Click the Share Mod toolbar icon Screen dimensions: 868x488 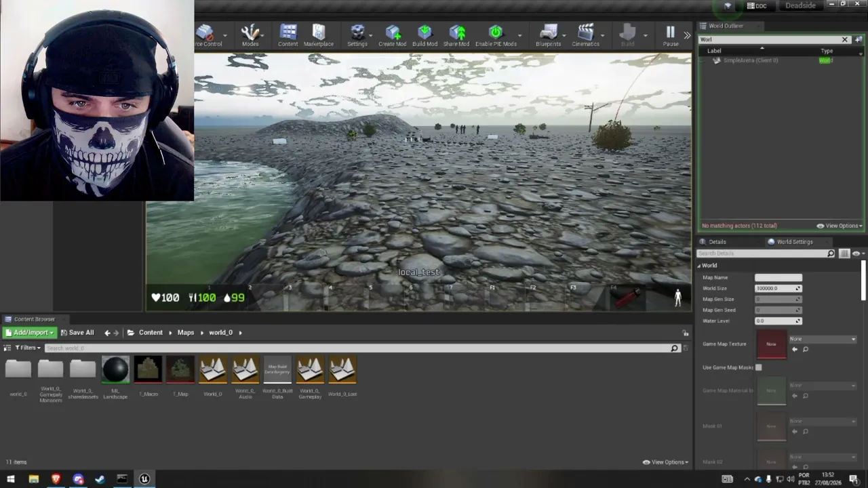click(x=456, y=35)
